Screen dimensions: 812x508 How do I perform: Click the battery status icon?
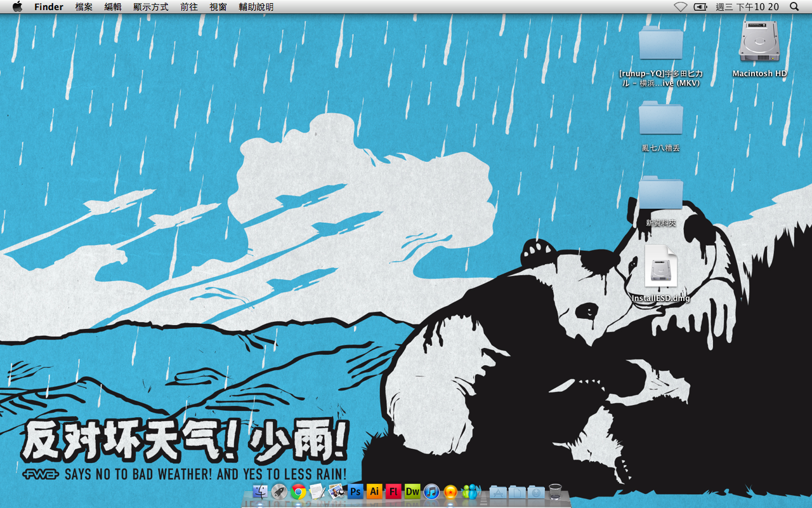(x=700, y=7)
